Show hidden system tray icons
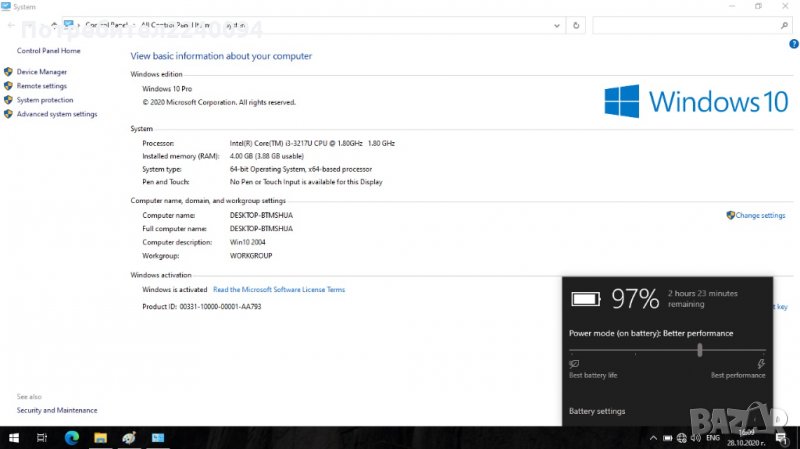 click(x=653, y=438)
